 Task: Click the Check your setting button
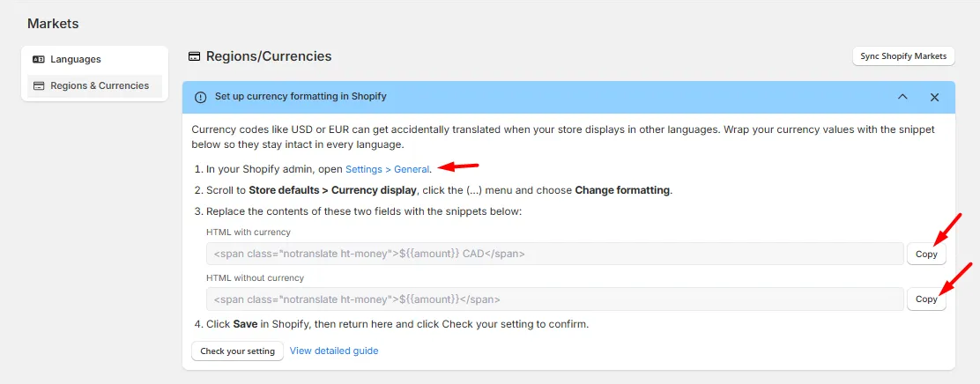(237, 351)
